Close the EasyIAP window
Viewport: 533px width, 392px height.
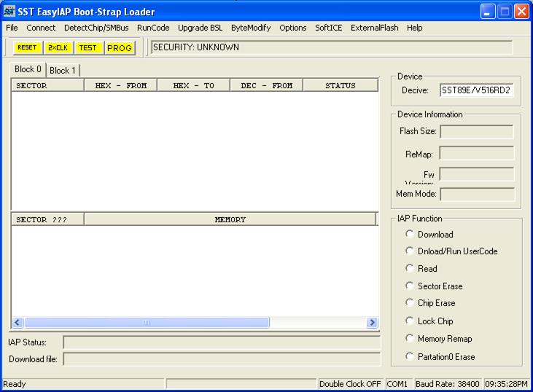tap(522, 12)
